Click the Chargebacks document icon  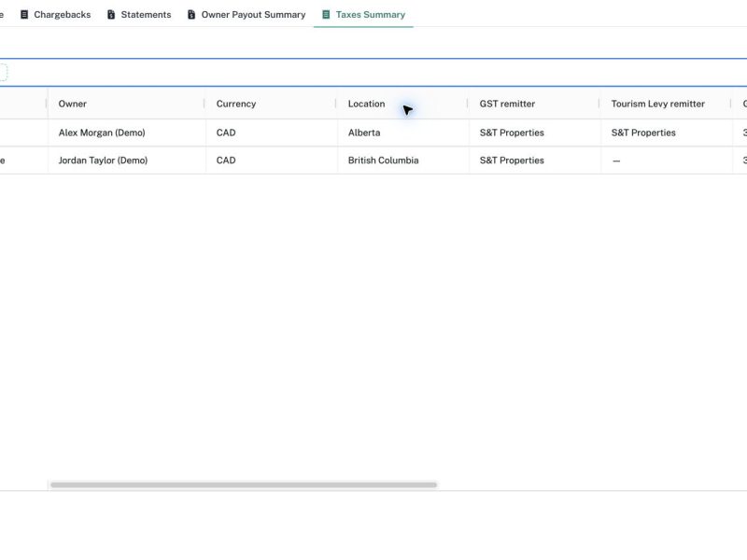[x=24, y=15]
